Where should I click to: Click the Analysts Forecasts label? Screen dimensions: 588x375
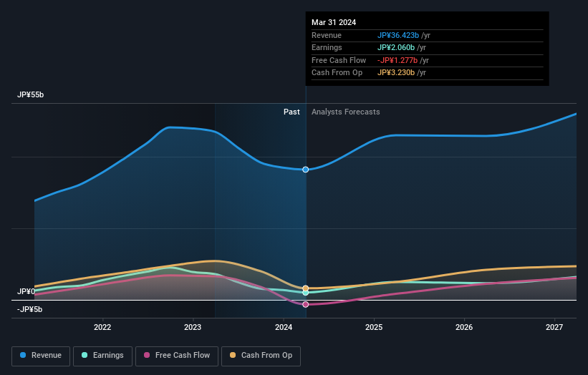(346, 112)
